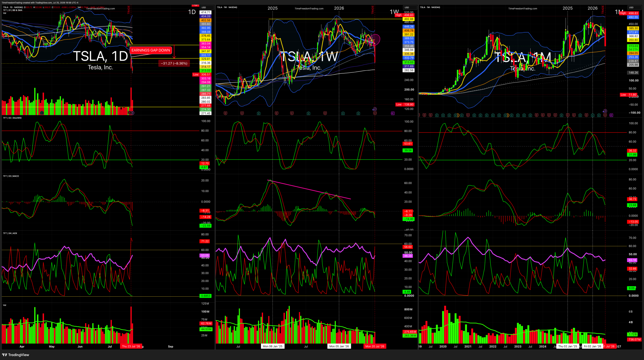644x360 pixels.
Task: Click the 0.6853 ADX value label on 1D chart
Action: (205, 296)
